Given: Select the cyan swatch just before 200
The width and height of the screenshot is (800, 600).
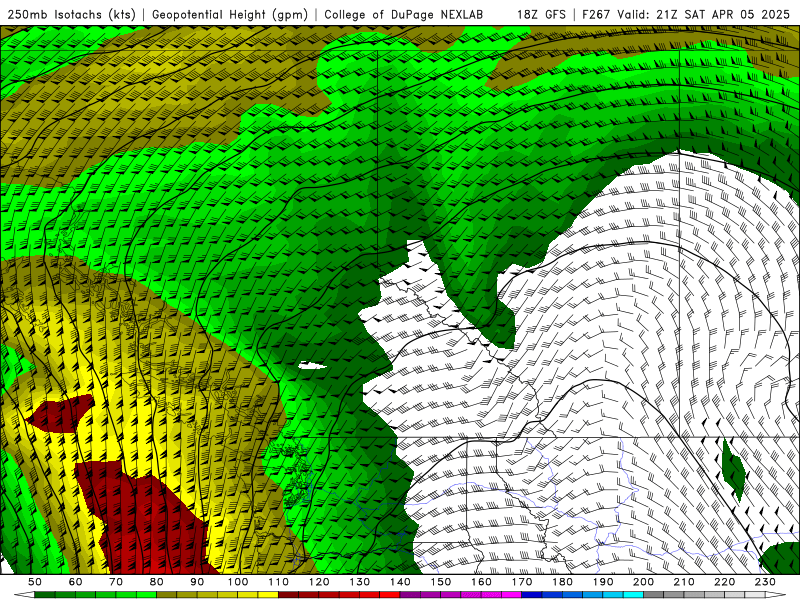Looking at the screenshot, I should tap(633, 594).
